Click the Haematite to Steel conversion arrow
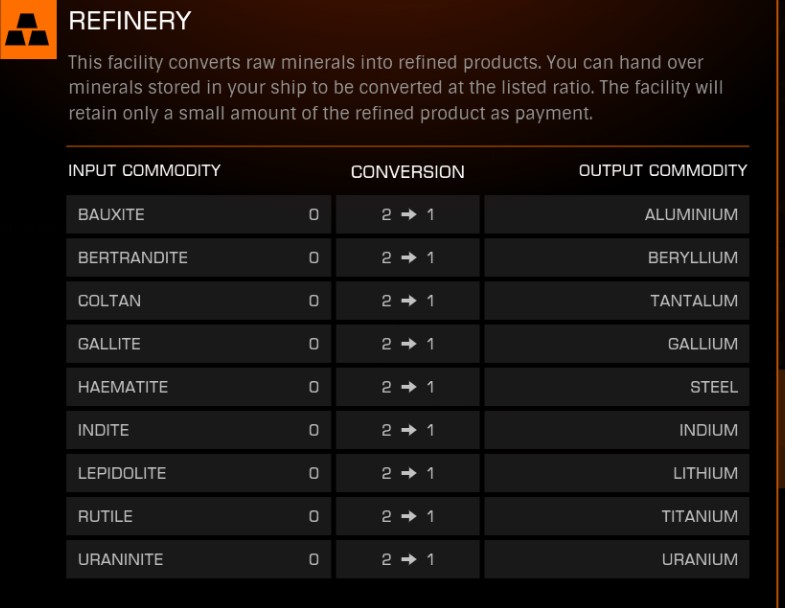This screenshot has width=785, height=608. tap(409, 387)
